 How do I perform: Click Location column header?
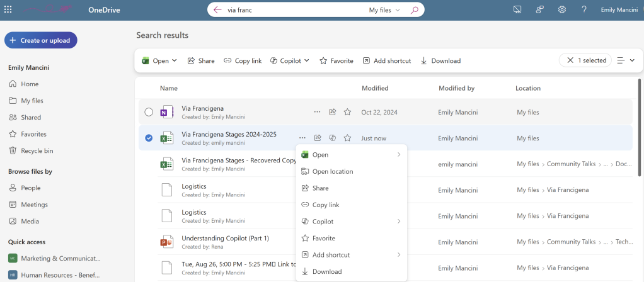pyautogui.click(x=528, y=88)
